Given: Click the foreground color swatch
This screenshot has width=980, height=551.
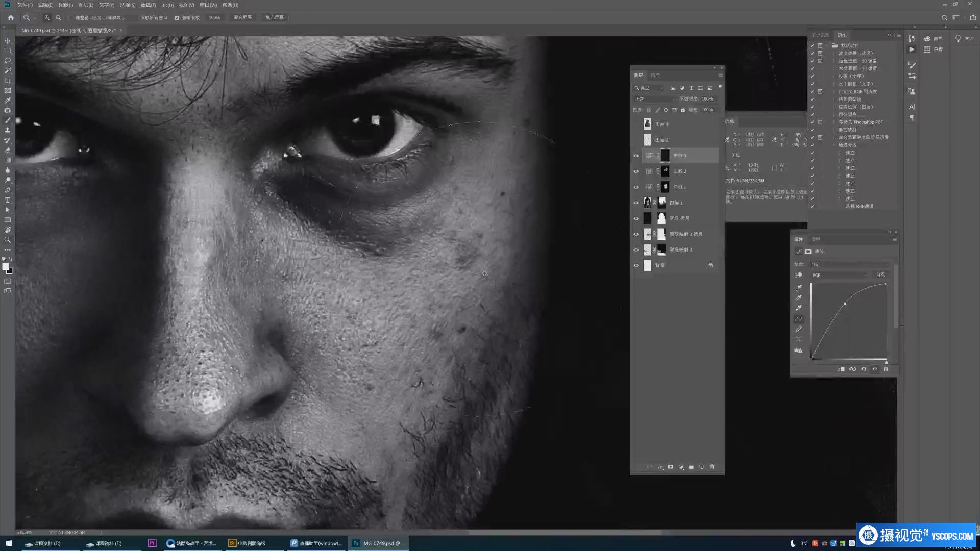Looking at the screenshot, I should click(x=6, y=267).
